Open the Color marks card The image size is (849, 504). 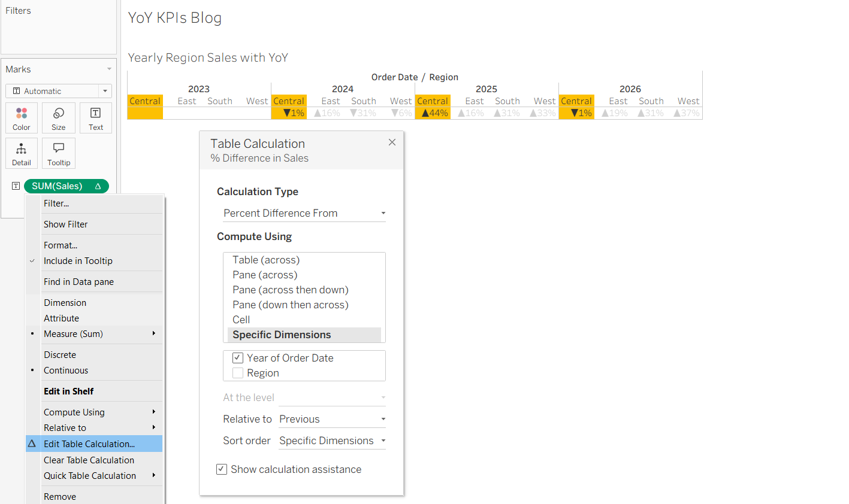22,118
